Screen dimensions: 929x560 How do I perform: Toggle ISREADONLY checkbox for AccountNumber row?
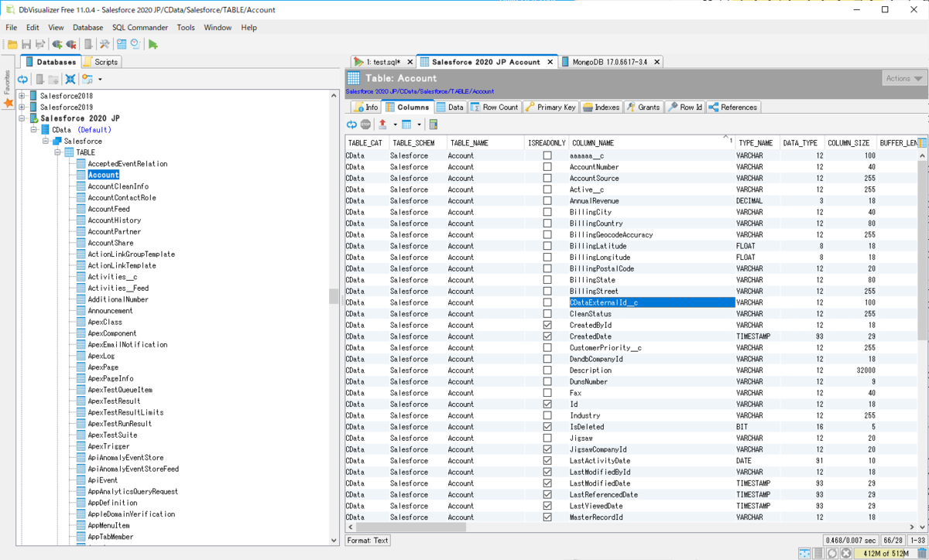[547, 167]
